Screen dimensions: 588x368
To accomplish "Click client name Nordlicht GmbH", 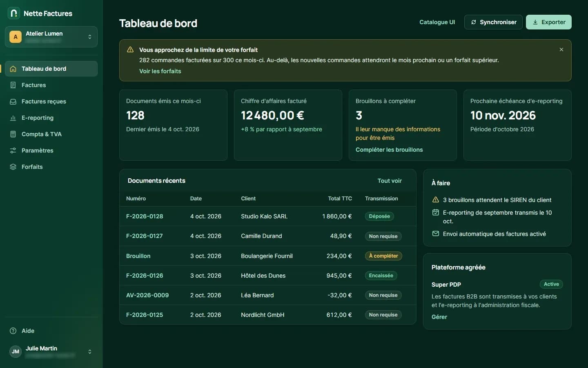I will 263,315.
